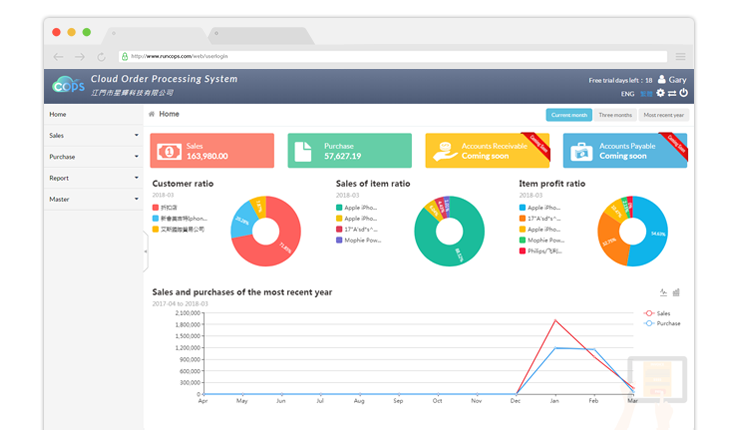The image size is (738, 430).
Task: Switch chart to line view icon
Action: (663, 293)
